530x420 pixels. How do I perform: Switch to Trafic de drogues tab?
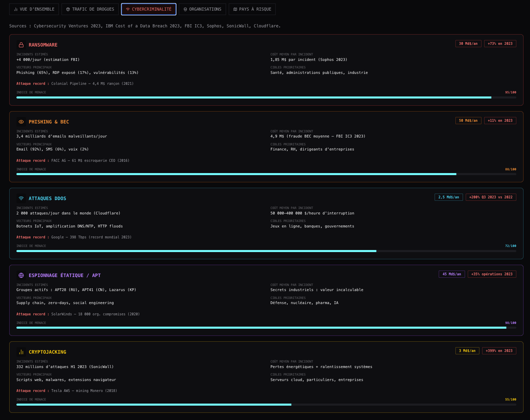point(90,9)
